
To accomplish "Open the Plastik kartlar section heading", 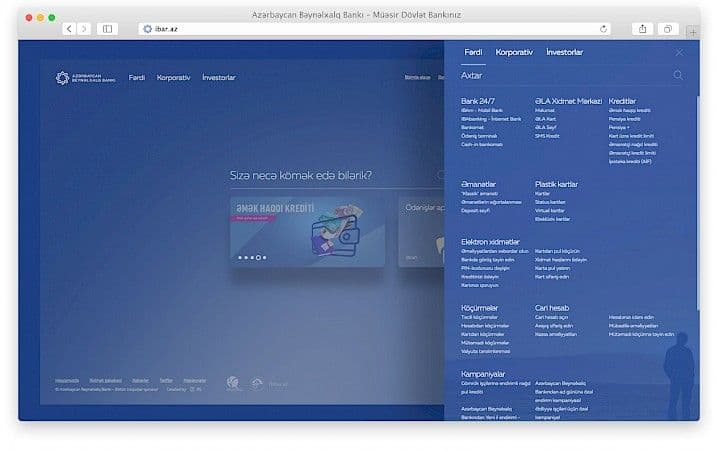I will pos(556,184).
